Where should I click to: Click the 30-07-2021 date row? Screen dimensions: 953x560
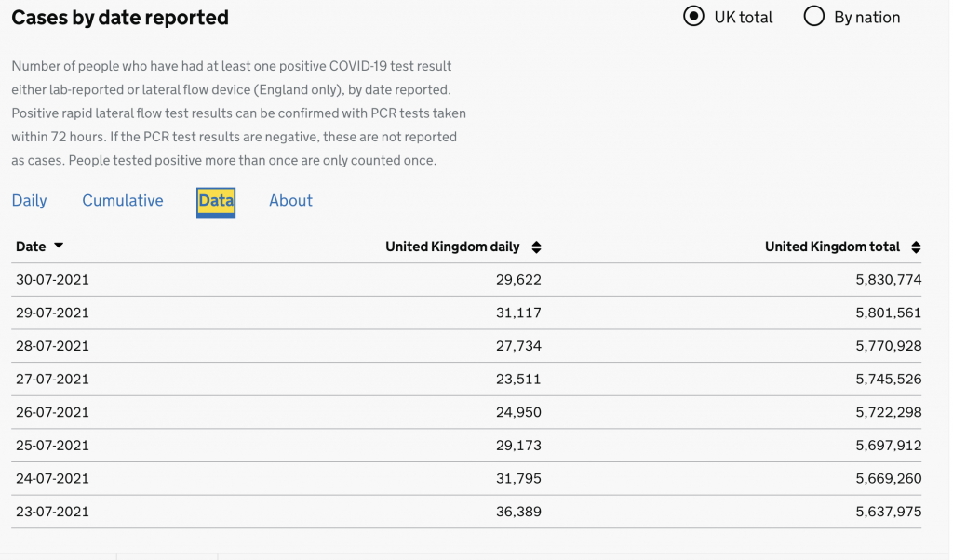[x=52, y=279]
